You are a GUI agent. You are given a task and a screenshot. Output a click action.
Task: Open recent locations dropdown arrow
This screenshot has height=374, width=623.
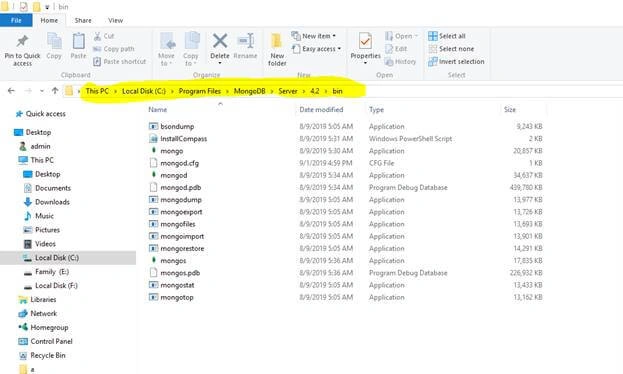coord(42,91)
